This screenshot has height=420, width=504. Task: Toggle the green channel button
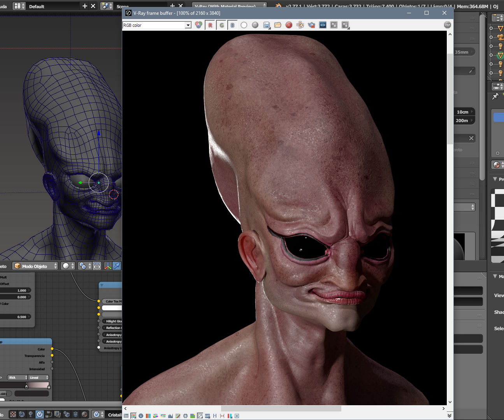point(221,25)
